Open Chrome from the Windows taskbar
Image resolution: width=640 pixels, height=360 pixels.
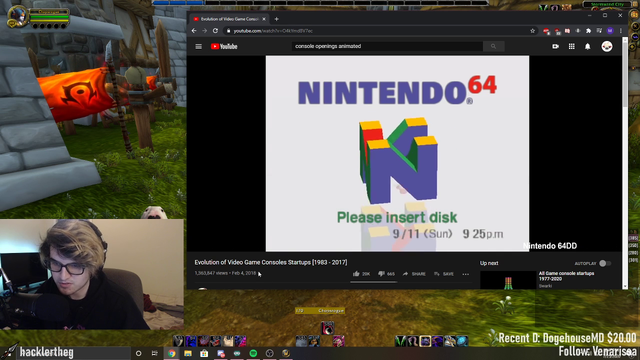[x=171, y=353]
